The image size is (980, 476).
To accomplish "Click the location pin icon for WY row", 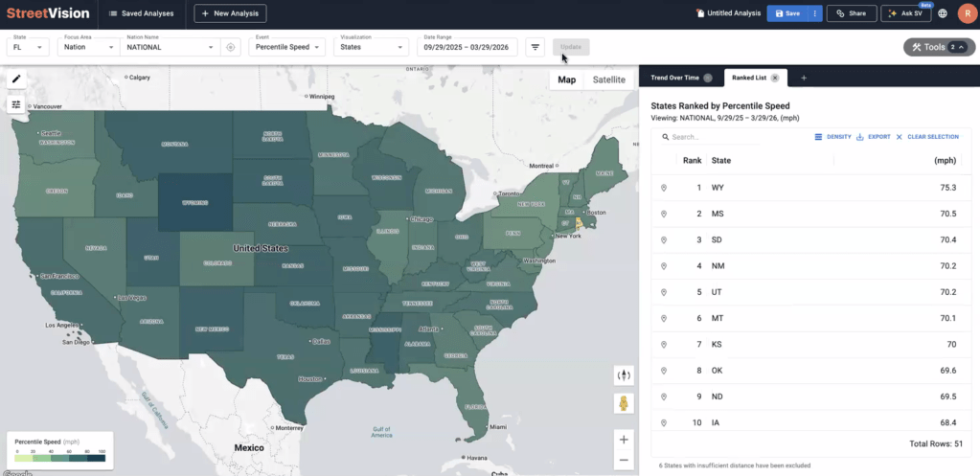I will click(663, 188).
